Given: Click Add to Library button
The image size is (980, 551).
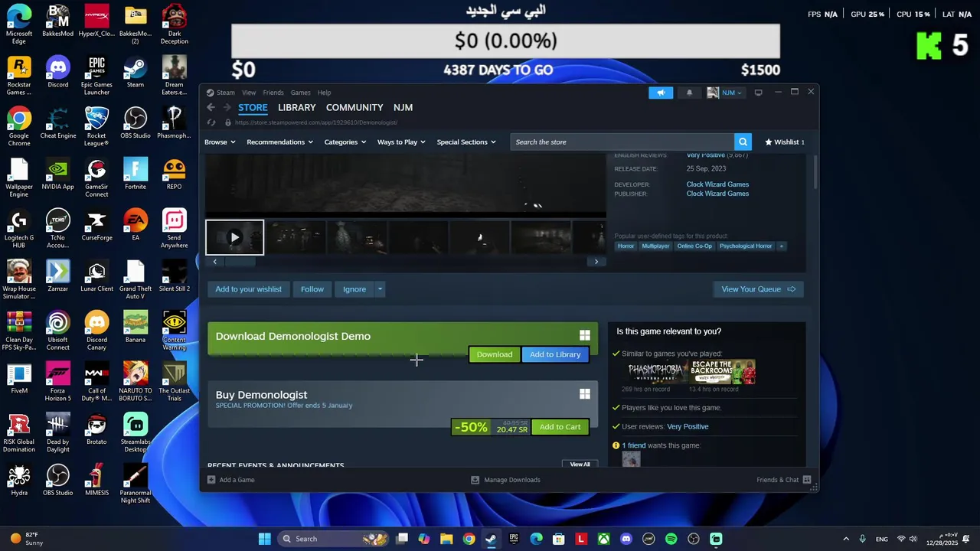Looking at the screenshot, I should [x=555, y=354].
